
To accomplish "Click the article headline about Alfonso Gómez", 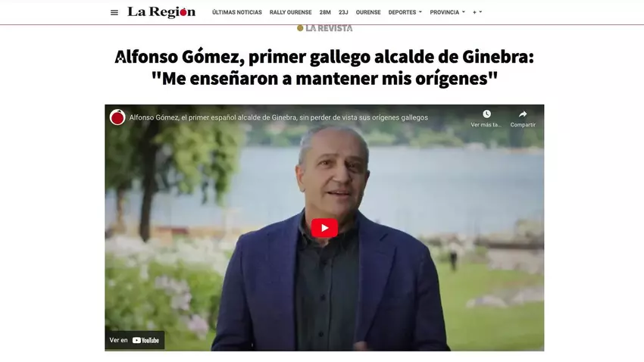I will (x=324, y=67).
